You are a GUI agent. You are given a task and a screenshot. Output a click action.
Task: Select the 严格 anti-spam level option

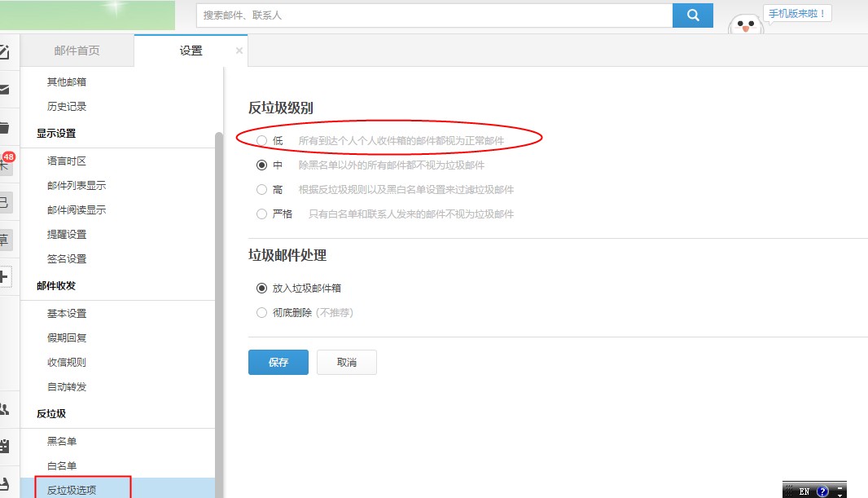pyautogui.click(x=261, y=214)
